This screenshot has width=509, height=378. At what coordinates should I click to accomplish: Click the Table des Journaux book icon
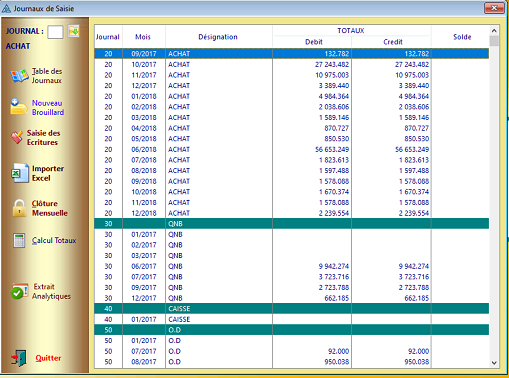click(19, 76)
